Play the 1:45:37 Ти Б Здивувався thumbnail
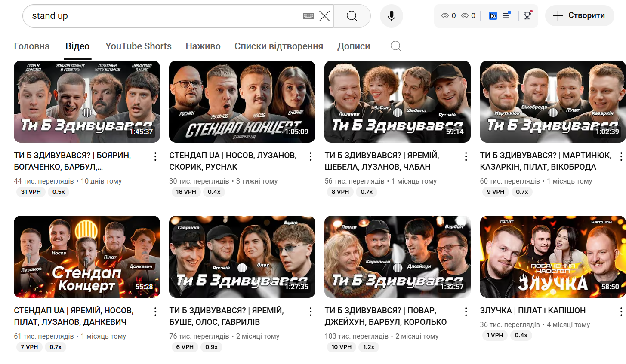This screenshot has height=364, width=626. coord(87,101)
